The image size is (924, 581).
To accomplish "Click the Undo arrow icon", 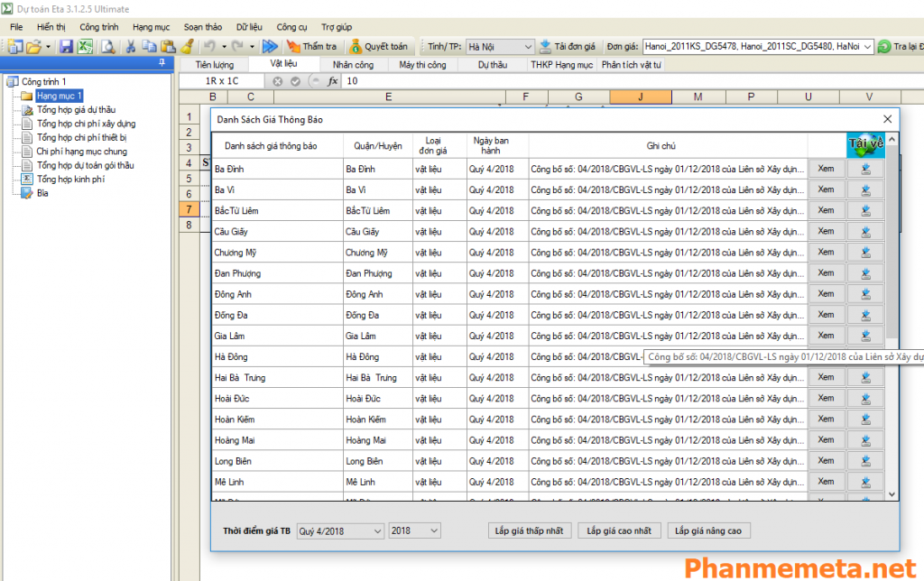I will tap(208, 46).
